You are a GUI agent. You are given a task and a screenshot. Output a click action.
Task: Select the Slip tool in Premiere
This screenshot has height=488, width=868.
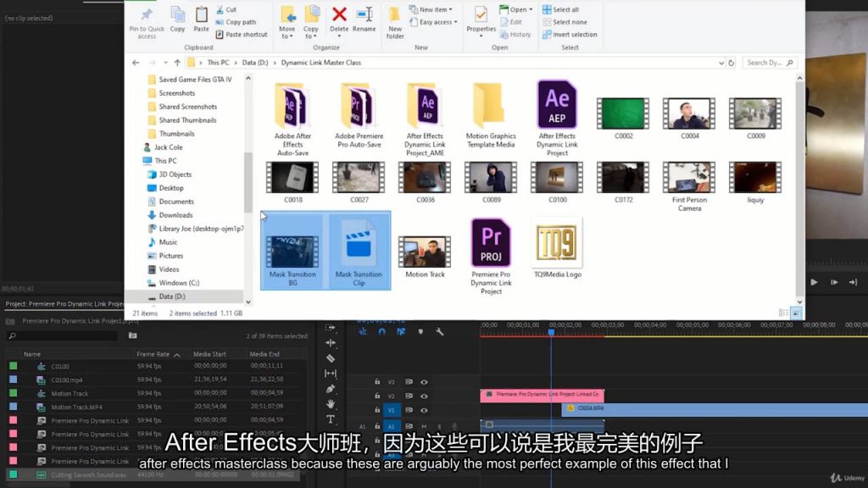[331, 374]
